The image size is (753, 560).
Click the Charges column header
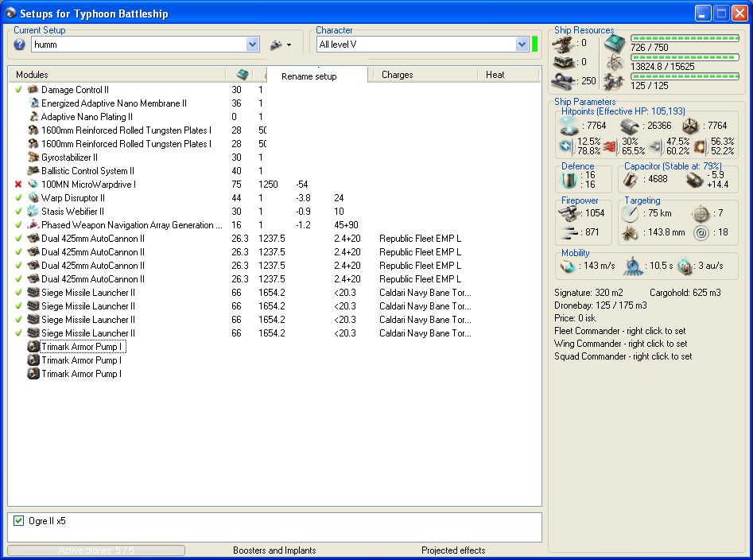(397, 75)
